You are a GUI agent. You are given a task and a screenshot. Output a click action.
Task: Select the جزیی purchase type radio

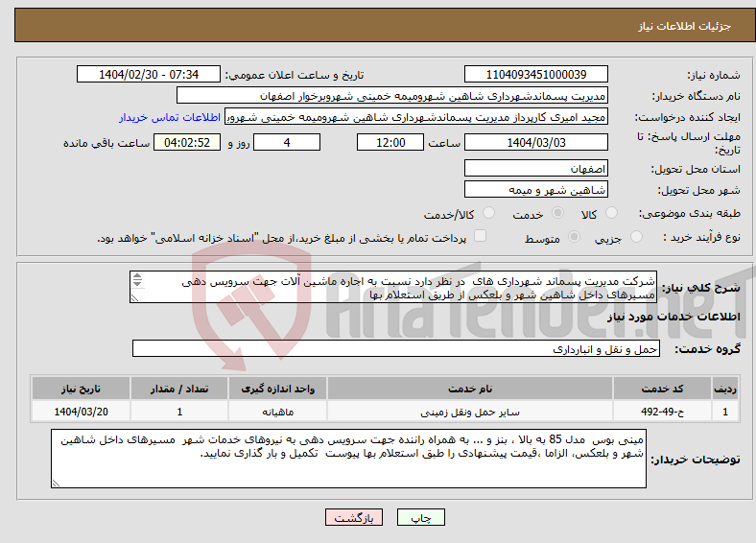636,236
